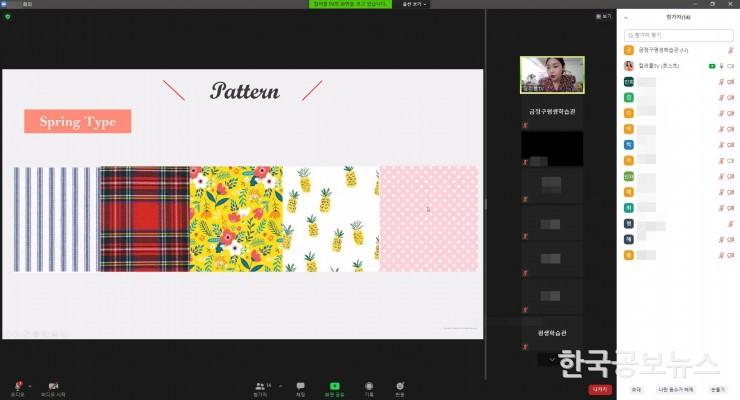This screenshot has height=400, width=740.
Task: Click the green sharing icon on the host row
Action: pos(712,66)
